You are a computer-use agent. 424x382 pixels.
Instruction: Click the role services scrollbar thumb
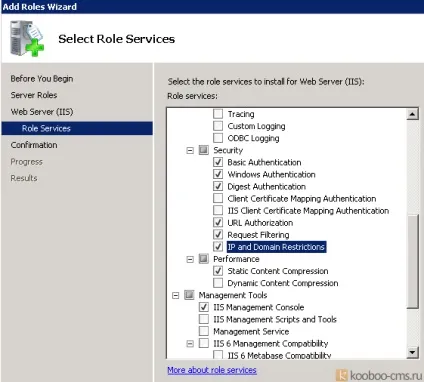(x=413, y=262)
